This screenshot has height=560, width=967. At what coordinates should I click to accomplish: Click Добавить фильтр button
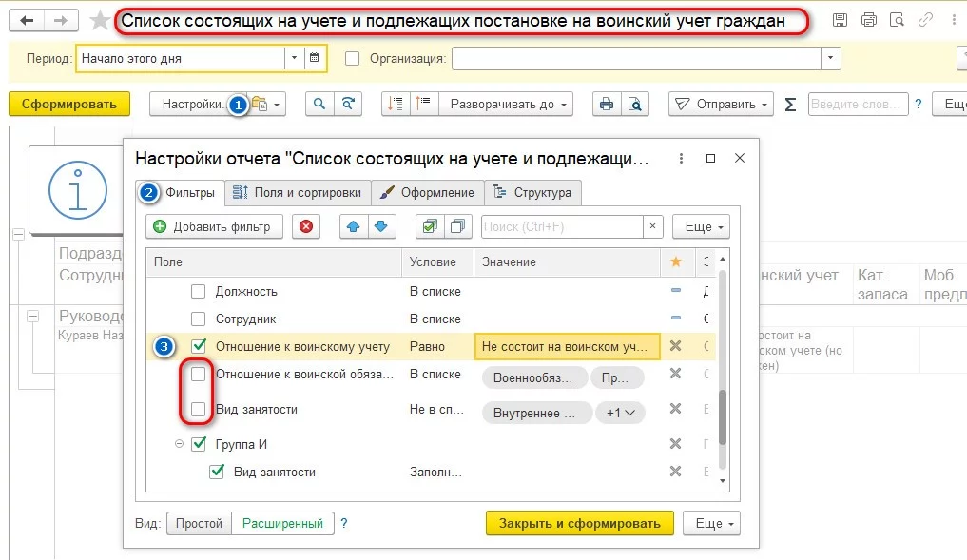coord(214,226)
